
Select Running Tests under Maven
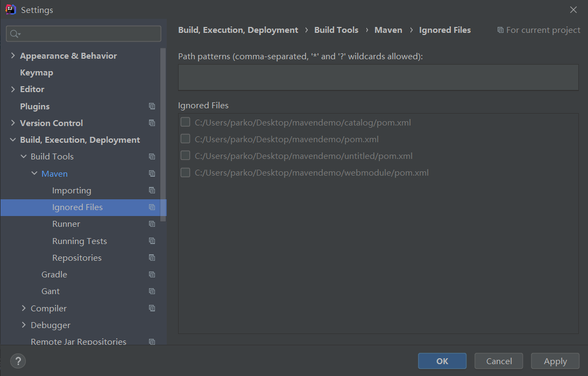click(80, 241)
